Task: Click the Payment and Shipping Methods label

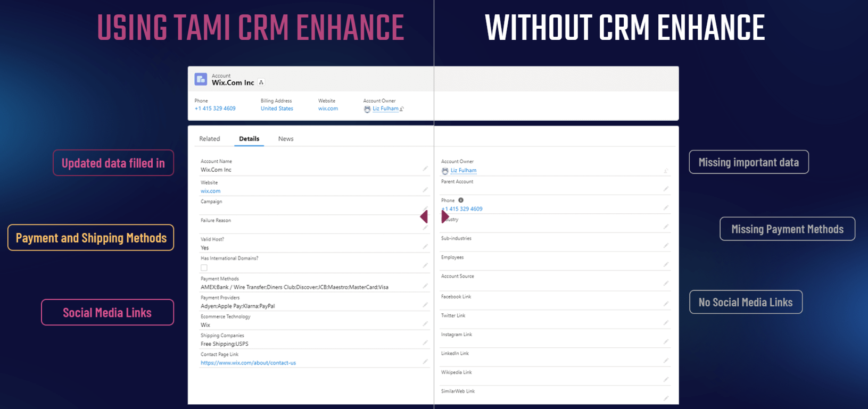Action: (x=91, y=238)
